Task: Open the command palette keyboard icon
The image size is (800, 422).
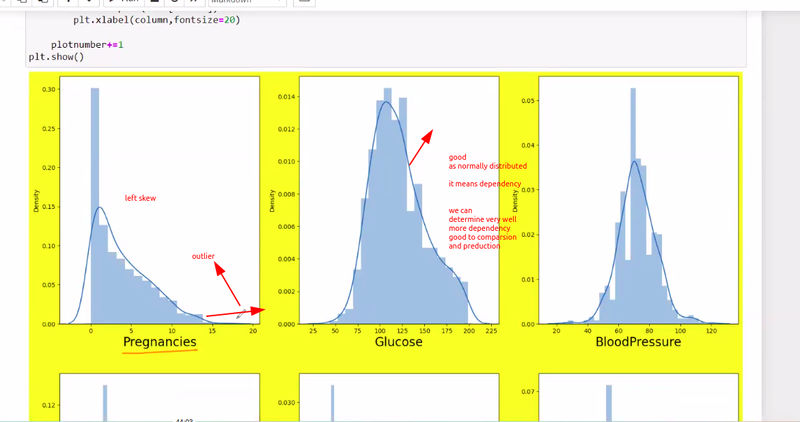Action: pos(303,2)
